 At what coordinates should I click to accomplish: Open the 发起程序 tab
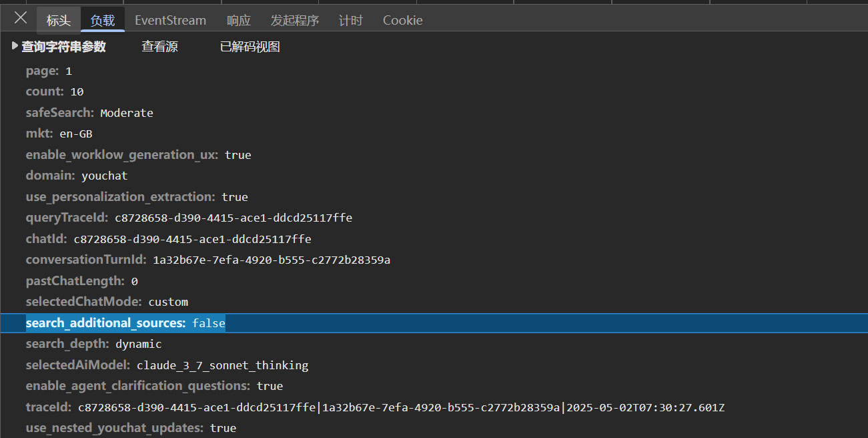coord(294,21)
